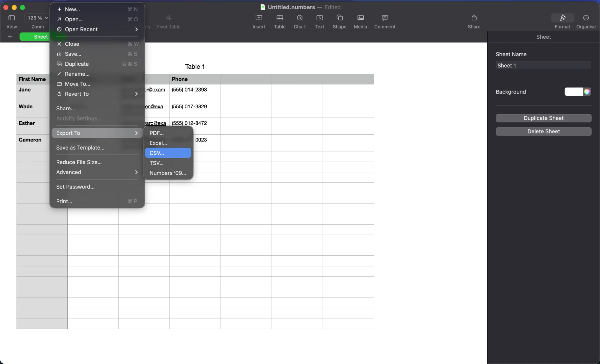Select phone cell (555) 012-8472
This screenshot has height=364, width=600.
[195, 123]
